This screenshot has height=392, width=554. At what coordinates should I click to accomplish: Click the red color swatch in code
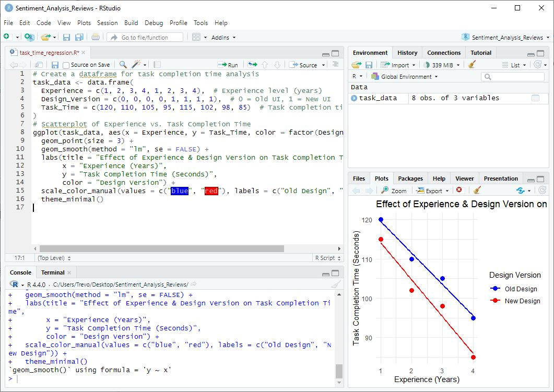(x=211, y=191)
